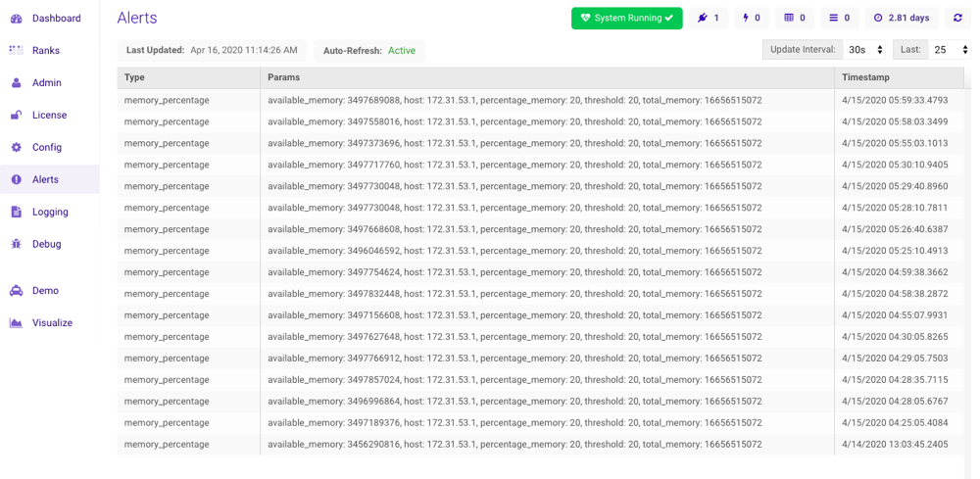Image resolution: width=980 pixels, height=479 pixels.
Task: Go to the Ranks section
Action: pos(46,51)
